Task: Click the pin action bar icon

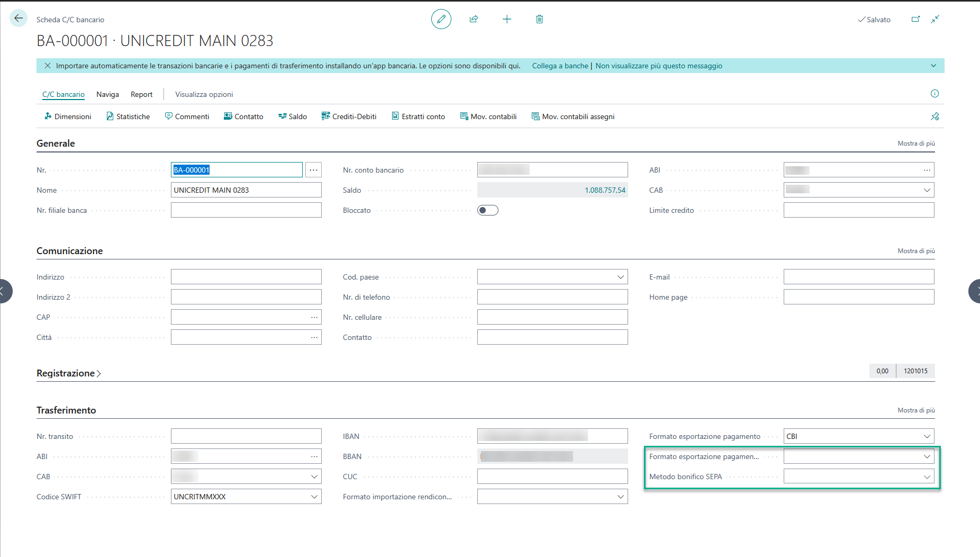Action: pos(935,116)
